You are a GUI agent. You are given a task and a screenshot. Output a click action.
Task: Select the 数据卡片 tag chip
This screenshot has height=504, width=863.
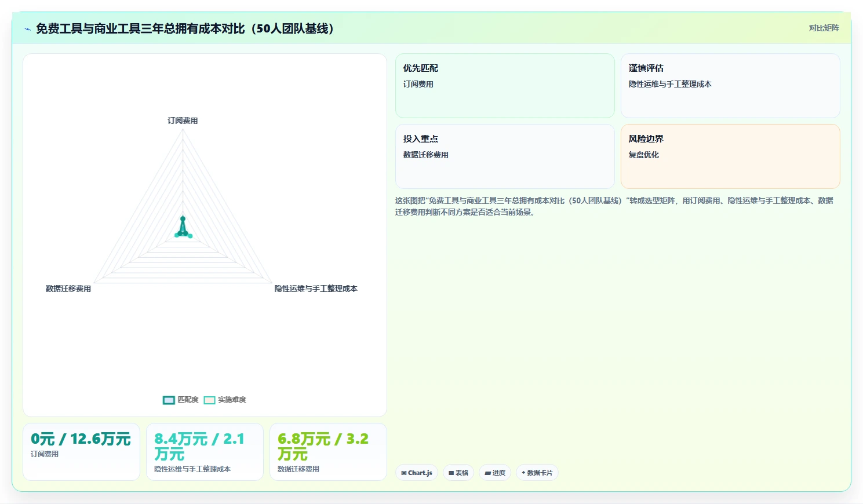[x=537, y=473]
